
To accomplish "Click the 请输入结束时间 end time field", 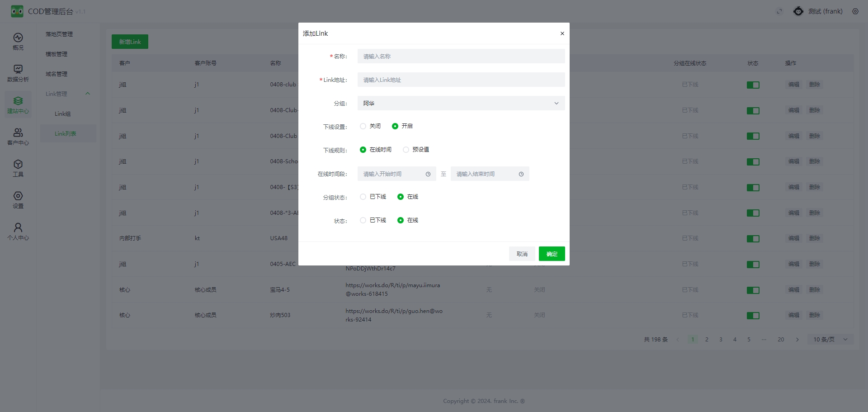I will pos(490,174).
